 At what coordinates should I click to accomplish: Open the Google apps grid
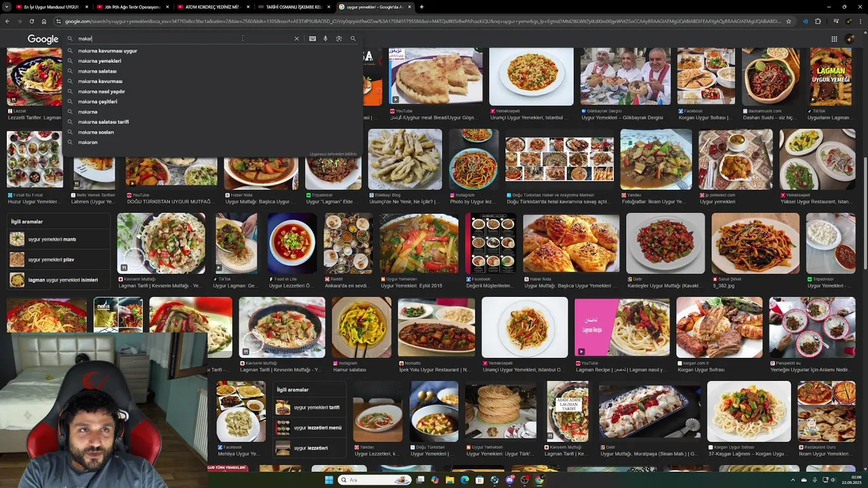(833, 39)
